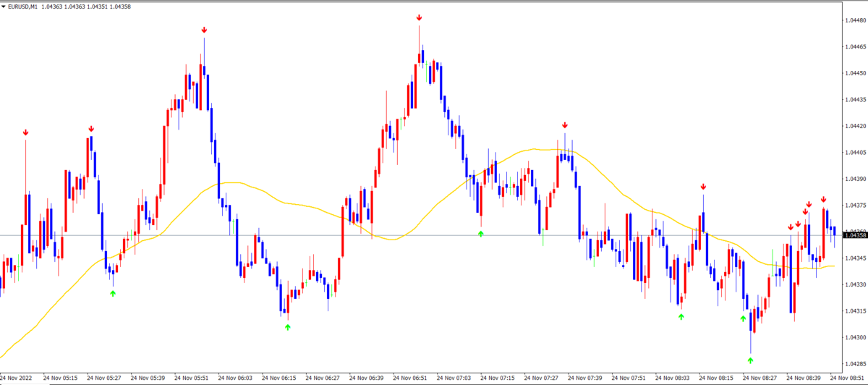The width and height of the screenshot is (868, 385).
Task: Click price axis label 1.04285
Action: point(854,364)
